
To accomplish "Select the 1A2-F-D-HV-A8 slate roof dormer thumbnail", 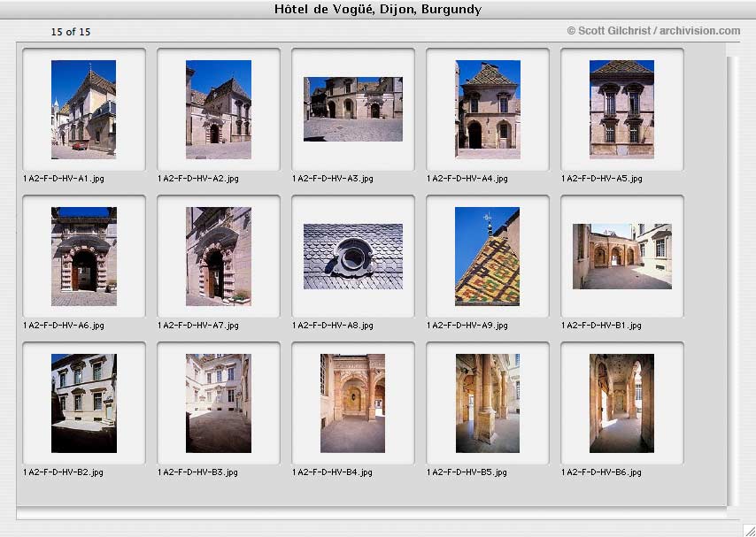I will 353,257.
